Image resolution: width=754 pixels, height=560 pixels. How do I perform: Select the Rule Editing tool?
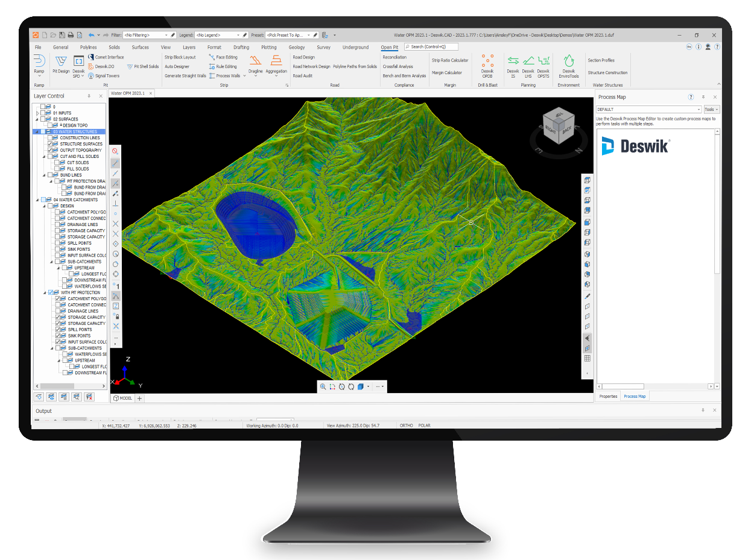[223, 66]
